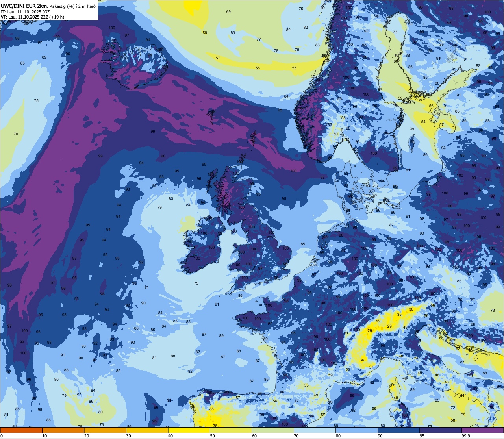The height and width of the screenshot is (439, 504).
Task: Click the legend tick label '40'
Action: point(170,436)
